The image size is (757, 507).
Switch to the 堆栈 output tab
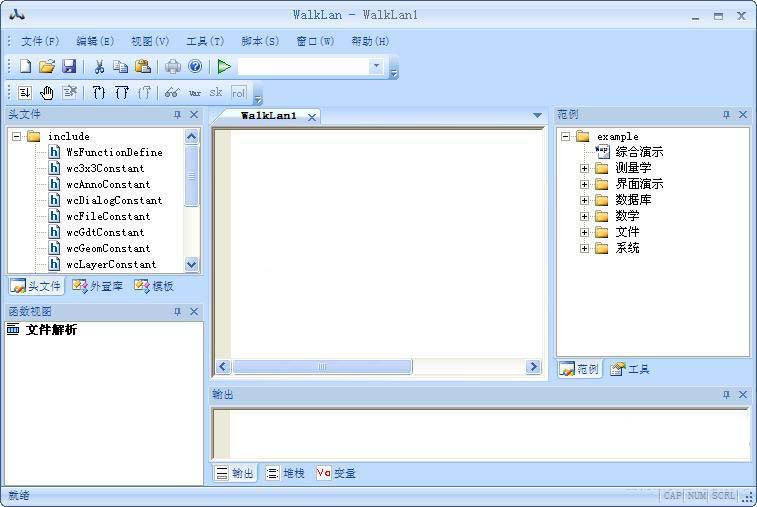[x=286, y=473]
